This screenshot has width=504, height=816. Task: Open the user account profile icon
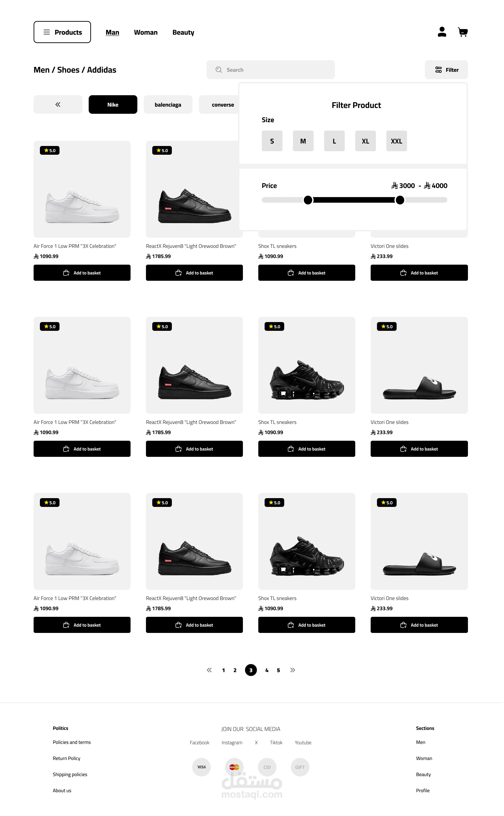[442, 32]
